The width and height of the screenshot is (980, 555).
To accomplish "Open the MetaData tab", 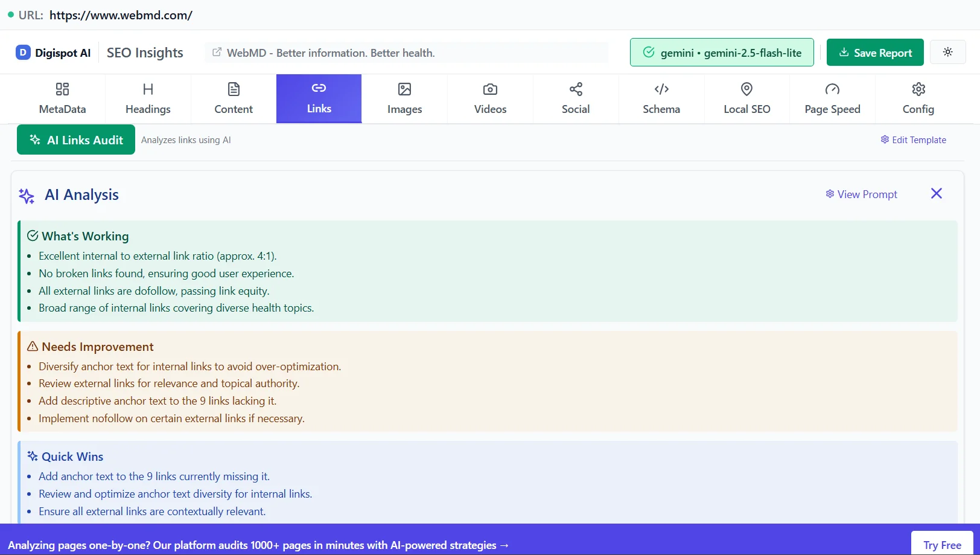I will point(62,99).
